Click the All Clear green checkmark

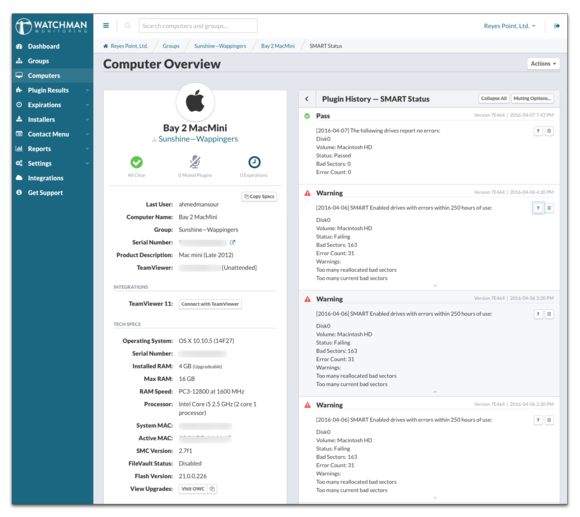136,162
